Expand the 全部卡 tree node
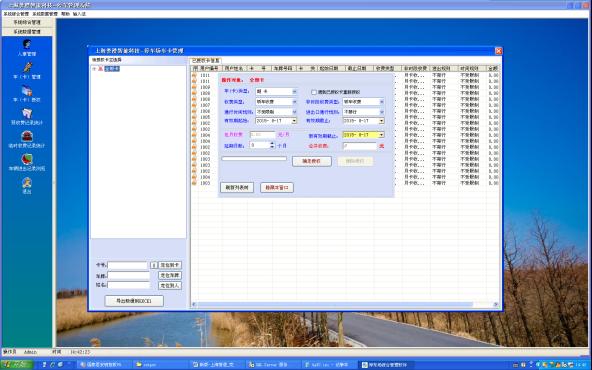The width and height of the screenshot is (592, 370). click(x=94, y=69)
